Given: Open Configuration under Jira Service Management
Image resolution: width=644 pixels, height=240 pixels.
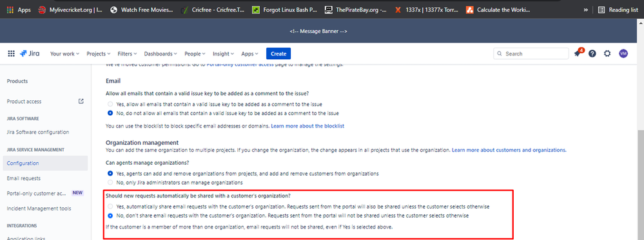Looking at the screenshot, I should [x=45, y=163].
